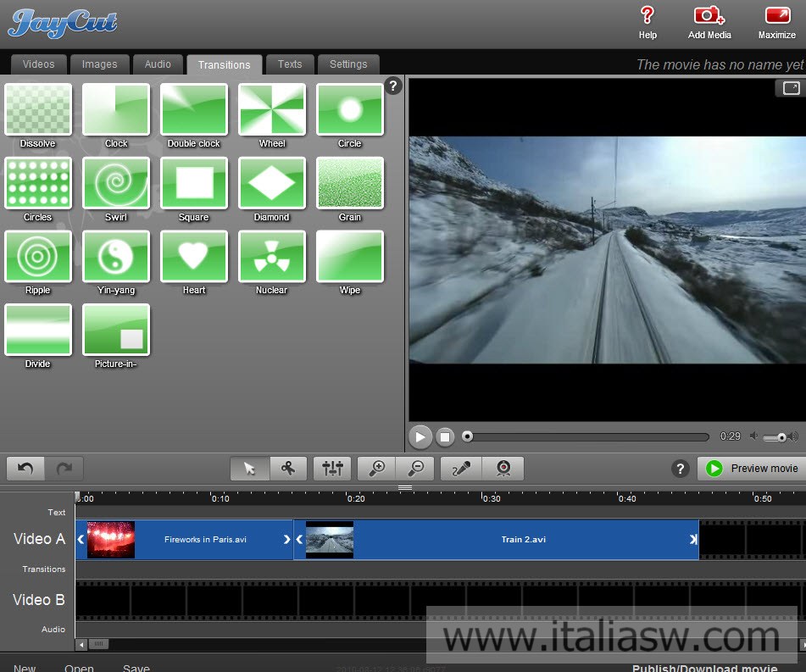Select the Clock transition
This screenshot has height=672, width=806.
(116, 109)
